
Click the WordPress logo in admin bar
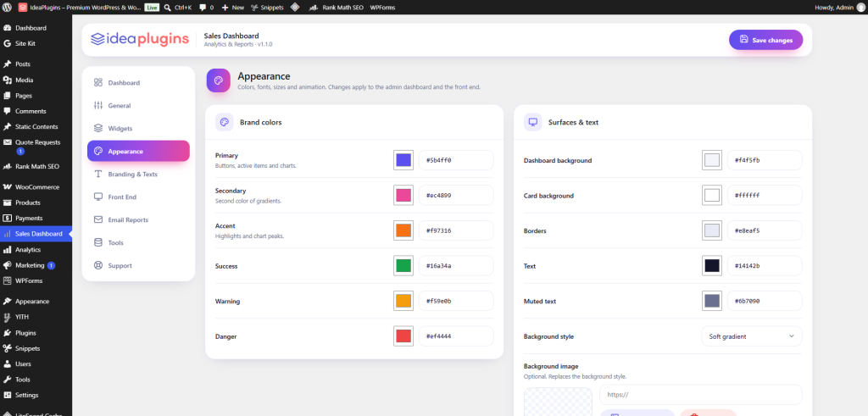click(x=7, y=8)
